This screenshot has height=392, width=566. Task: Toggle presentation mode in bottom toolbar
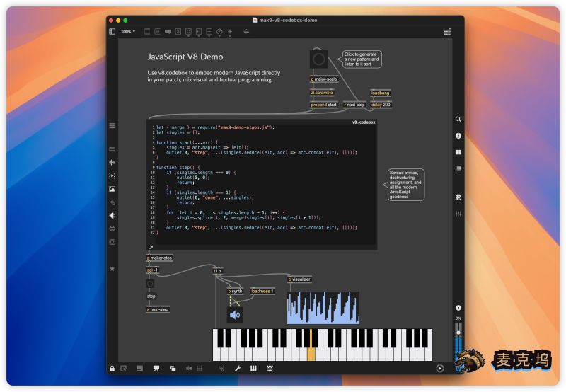[x=156, y=369]
